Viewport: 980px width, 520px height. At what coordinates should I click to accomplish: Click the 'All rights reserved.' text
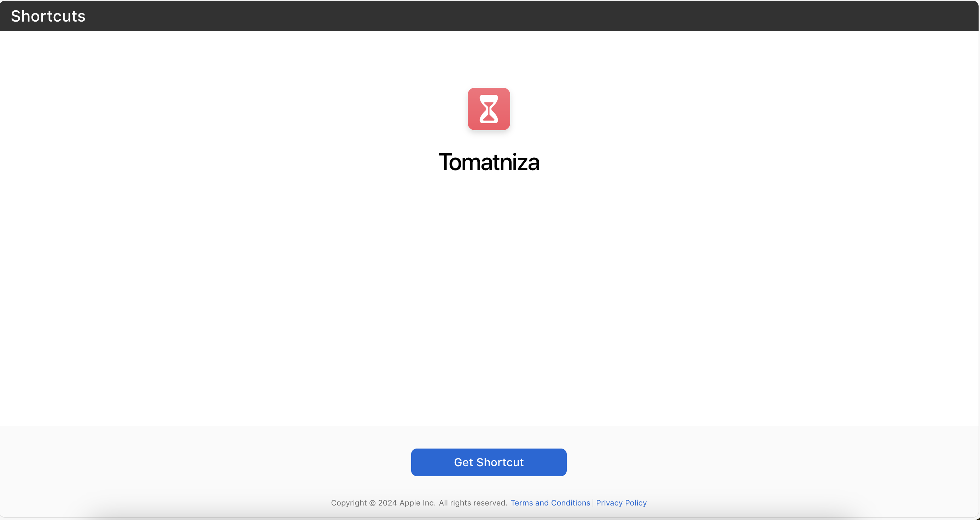[473, 502]
